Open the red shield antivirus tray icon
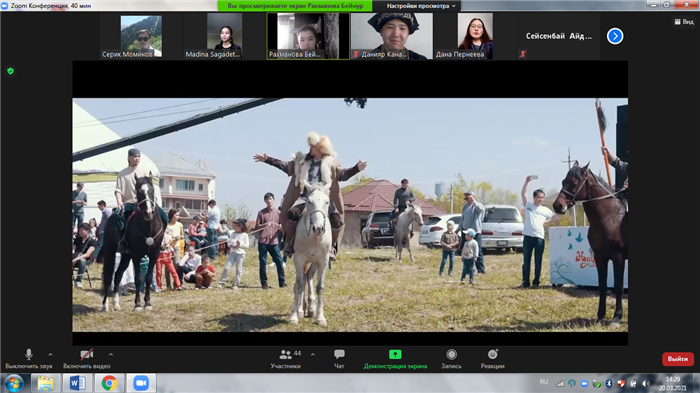The image size is (700, 393). (621, 384)
